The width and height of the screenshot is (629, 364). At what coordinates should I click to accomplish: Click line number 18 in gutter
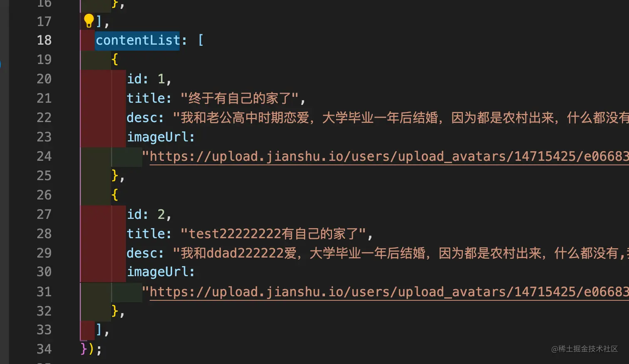click(44, 40)
